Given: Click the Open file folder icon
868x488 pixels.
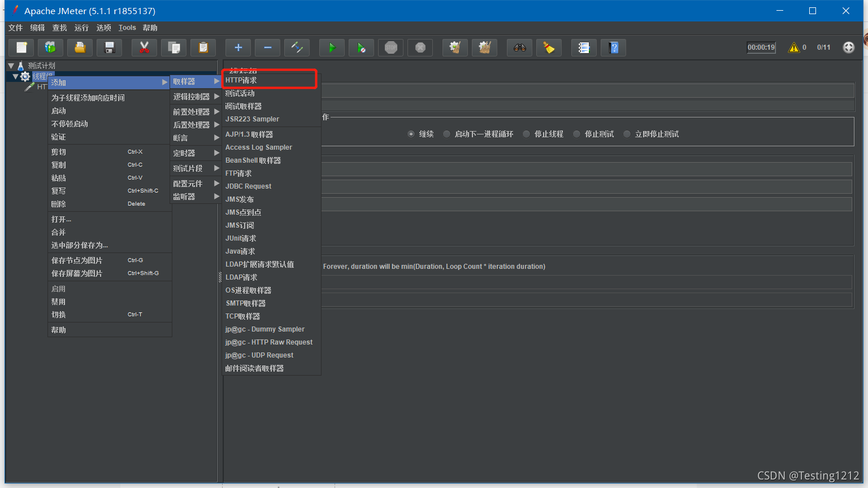Looking at the screenshot, I should coord(80,47).
